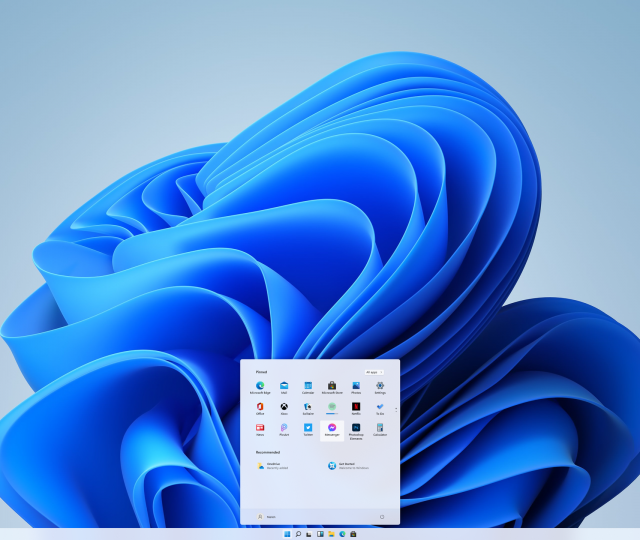The image size is (640, 540).
Task: Open the recommended OneDrive item
Action: (261, 465)
